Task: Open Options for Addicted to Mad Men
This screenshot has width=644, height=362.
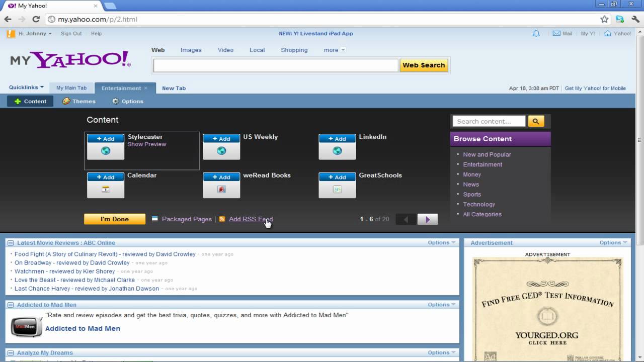Action: pos(442,305)
